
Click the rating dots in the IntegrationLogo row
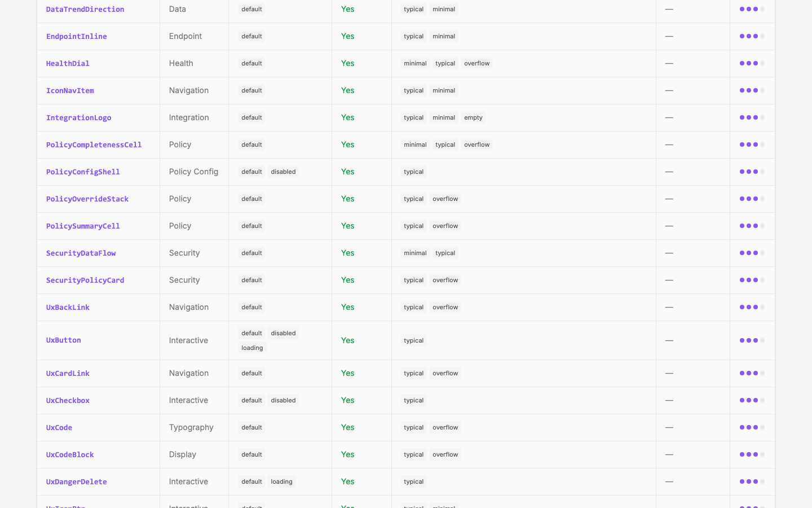click(752, 117)
